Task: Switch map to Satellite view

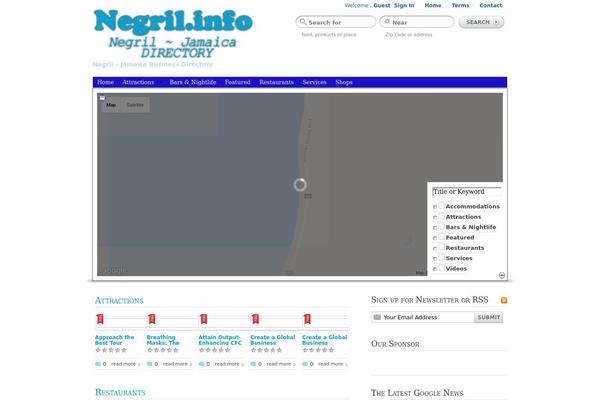Action: 135,104
